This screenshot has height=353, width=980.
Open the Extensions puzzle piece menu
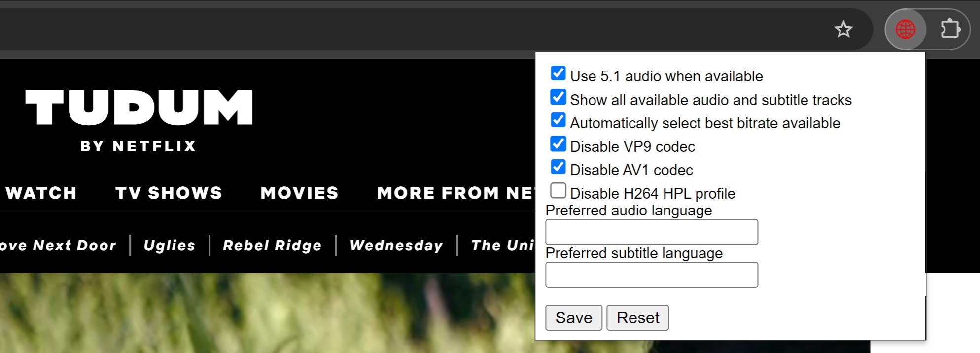[950, 30]
